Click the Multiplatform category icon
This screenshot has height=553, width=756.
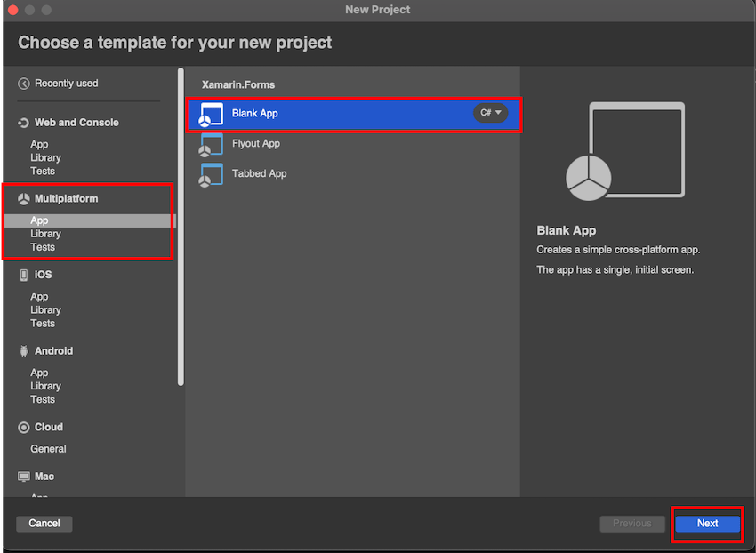tap(24, 199)
